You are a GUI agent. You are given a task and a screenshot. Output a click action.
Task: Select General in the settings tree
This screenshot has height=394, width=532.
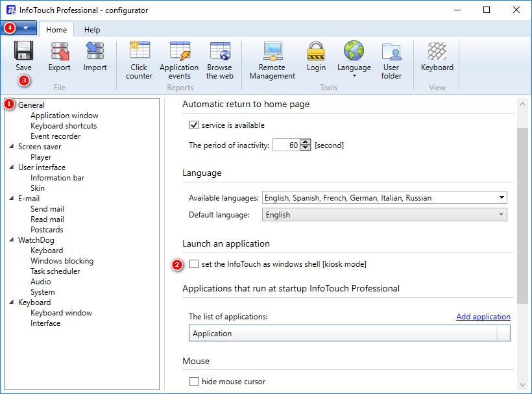(x=31, y=105)
